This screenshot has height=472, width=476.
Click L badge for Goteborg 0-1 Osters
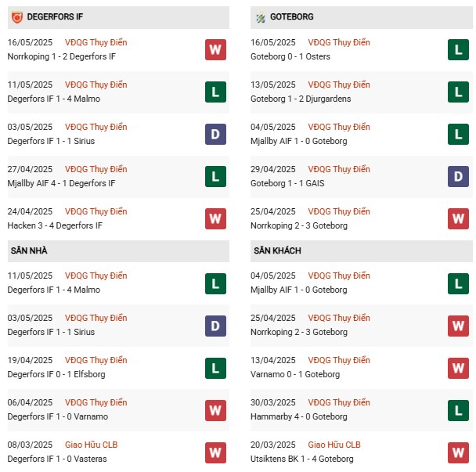[458, 50]
